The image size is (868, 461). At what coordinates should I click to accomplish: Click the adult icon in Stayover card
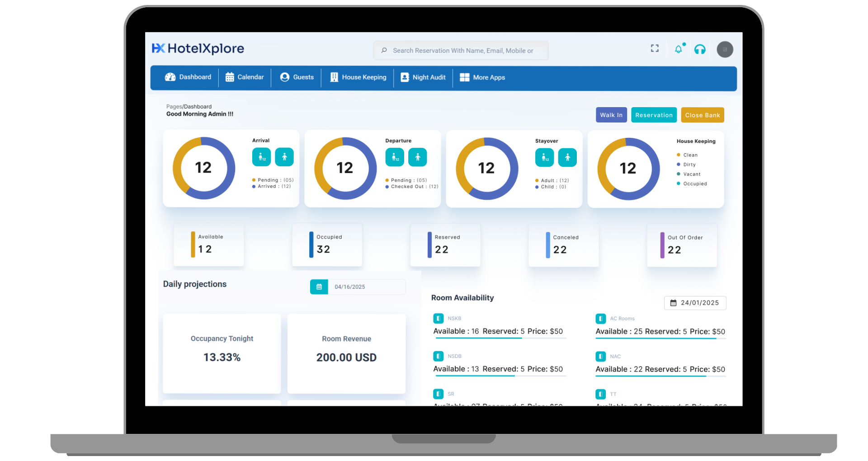click(567, 157)
